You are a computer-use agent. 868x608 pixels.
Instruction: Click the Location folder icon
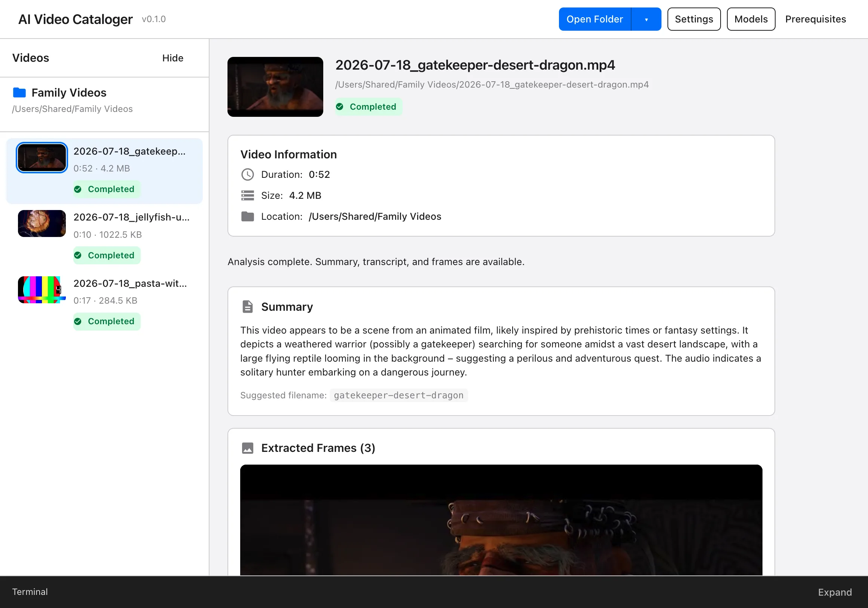[248, 216]
